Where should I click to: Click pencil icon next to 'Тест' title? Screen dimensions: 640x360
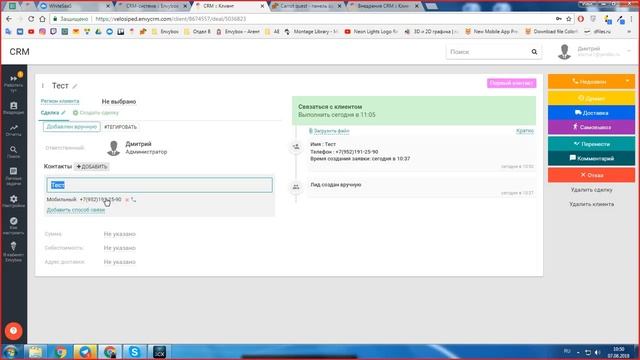click(x=75, y=86)
